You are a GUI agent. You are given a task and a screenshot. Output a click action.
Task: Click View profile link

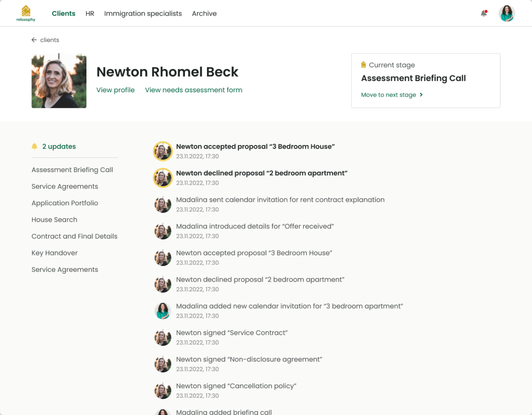coord(115,90)
